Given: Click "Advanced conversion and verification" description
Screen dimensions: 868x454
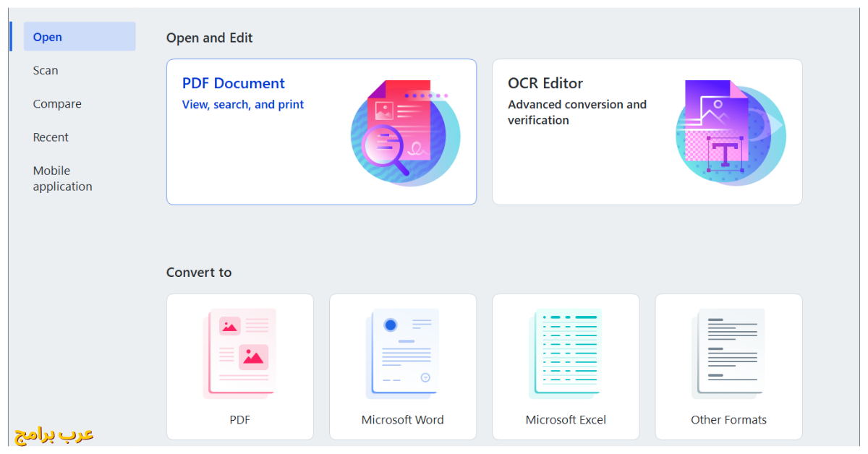Looking at the screenshot, I should tap(577, 112).
